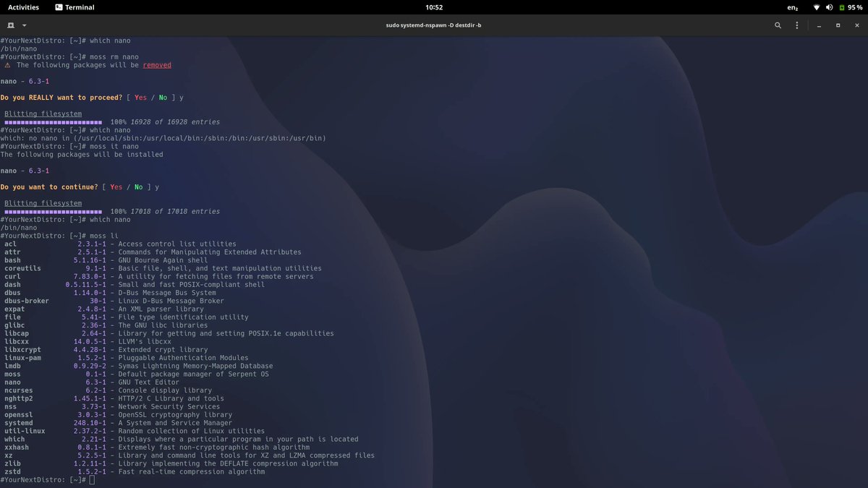Click 'File type identification utility' description
The image size is (868, 488).
pos(183,317)
